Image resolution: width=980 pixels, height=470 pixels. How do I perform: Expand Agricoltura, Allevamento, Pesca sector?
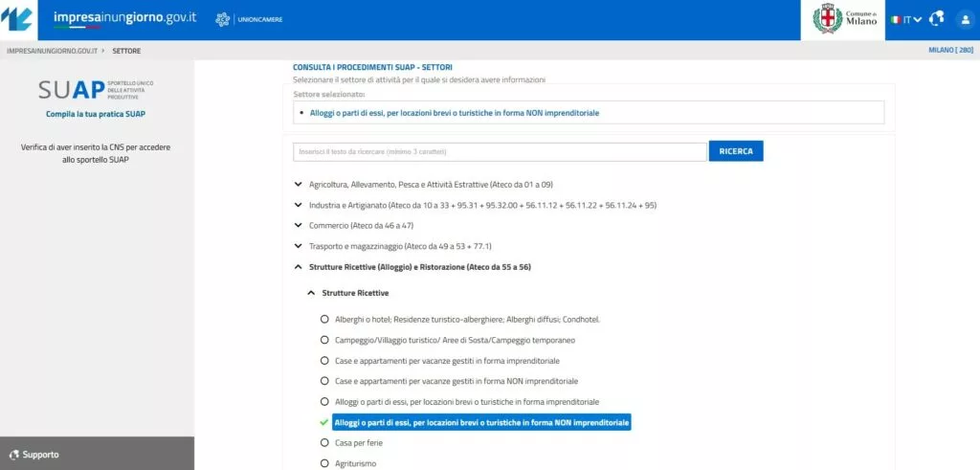(298, 184)
